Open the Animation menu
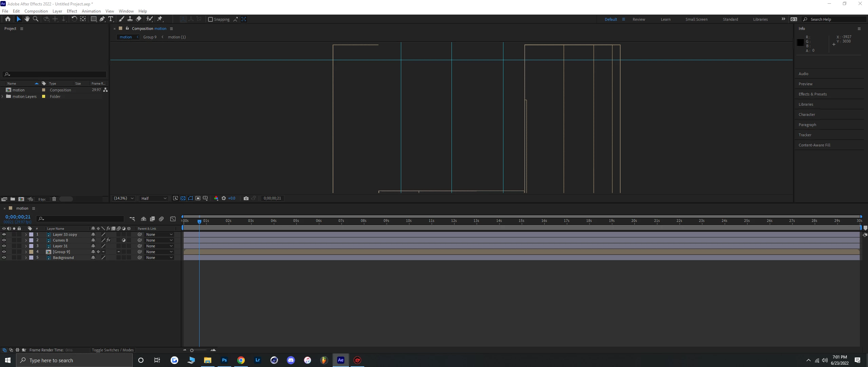The width and height of the screenshot is (868, 367). tap(91, 11)
